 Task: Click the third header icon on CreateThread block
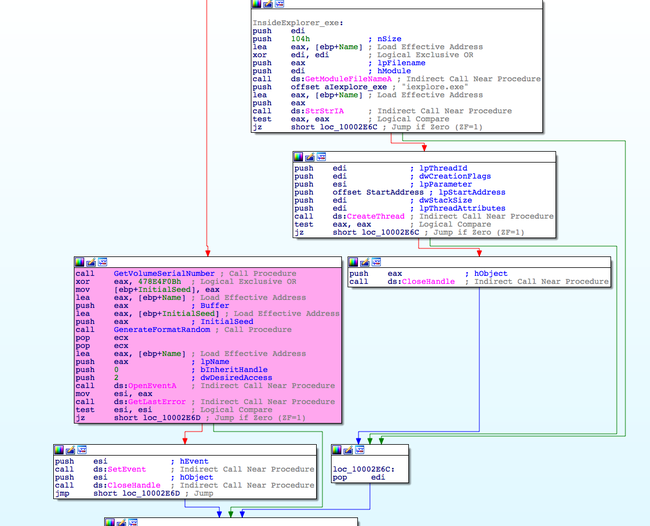(x=320, y=157)
